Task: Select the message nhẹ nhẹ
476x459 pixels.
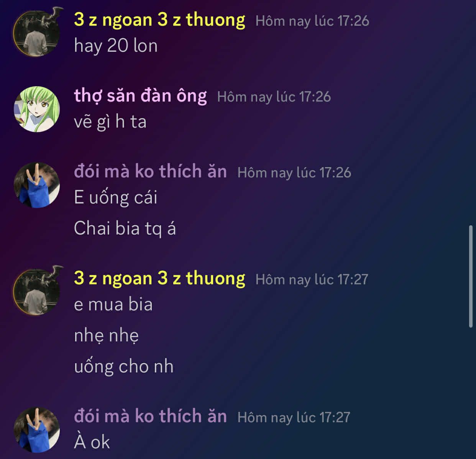Action: pos(107,336)
